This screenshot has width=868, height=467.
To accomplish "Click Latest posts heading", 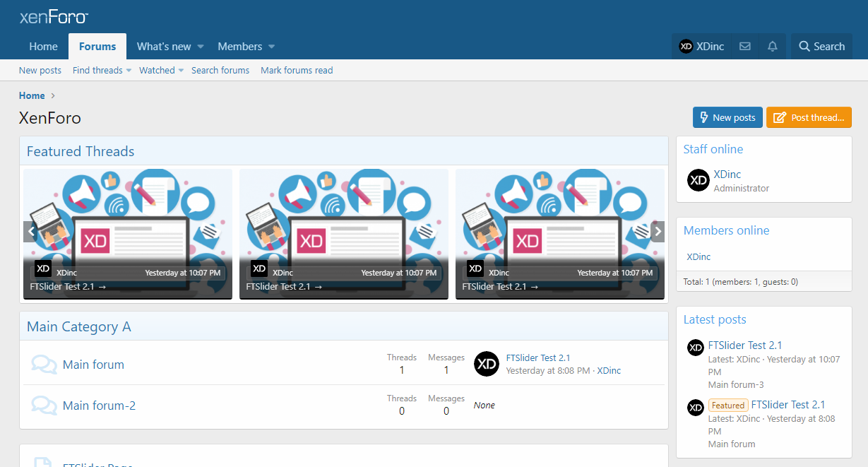I will 715,319.
